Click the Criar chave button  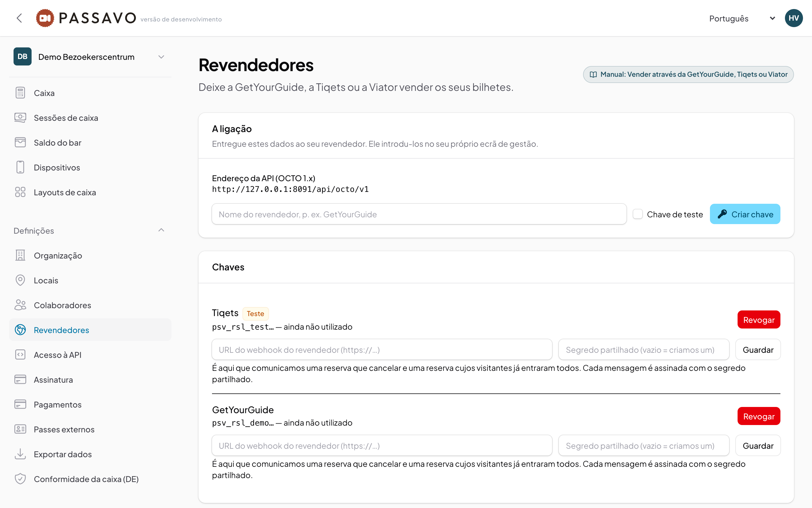pyautogui.click(x=745, y=214)
